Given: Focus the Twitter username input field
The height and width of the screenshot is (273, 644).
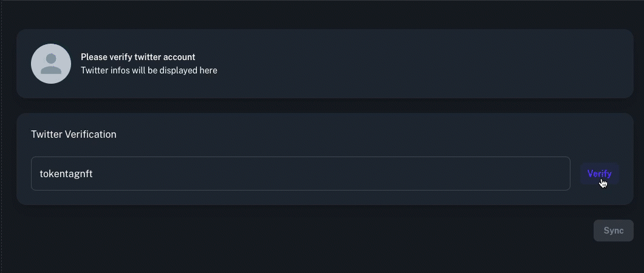Looking at the screenshot, I should coord(301,174).
